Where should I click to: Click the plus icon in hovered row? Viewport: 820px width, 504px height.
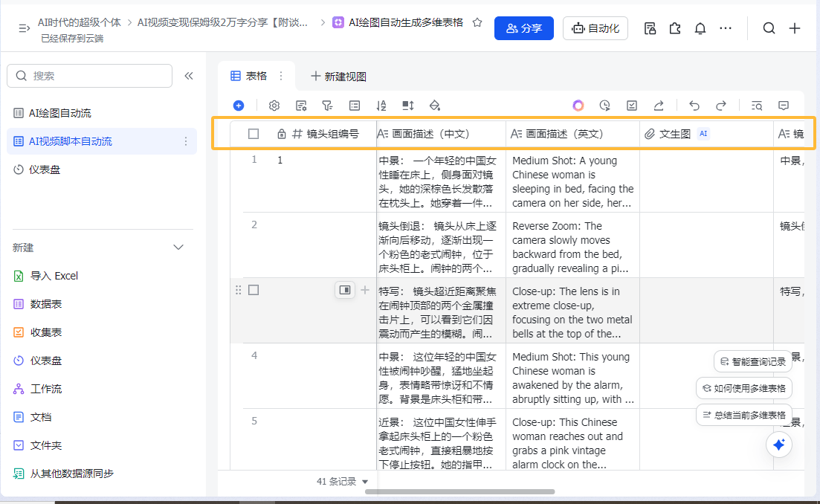(x=365, y=290)
